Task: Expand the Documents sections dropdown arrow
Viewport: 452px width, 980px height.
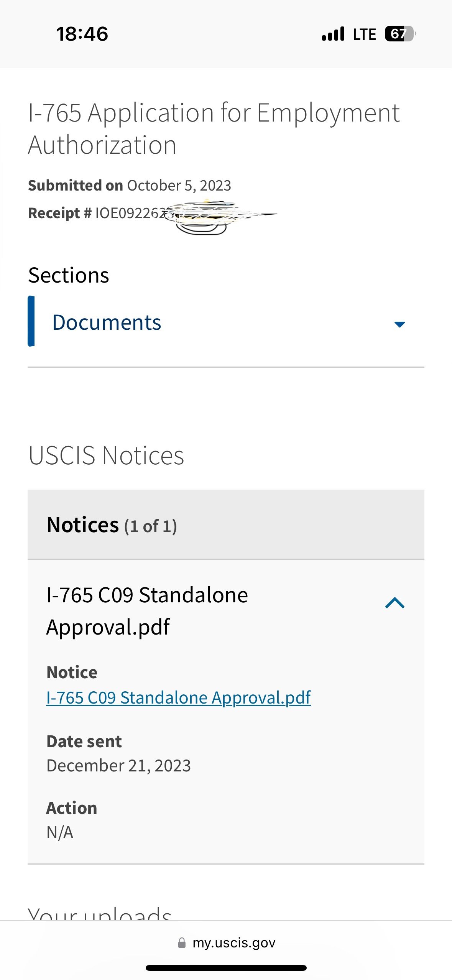Action: [399, 324]
